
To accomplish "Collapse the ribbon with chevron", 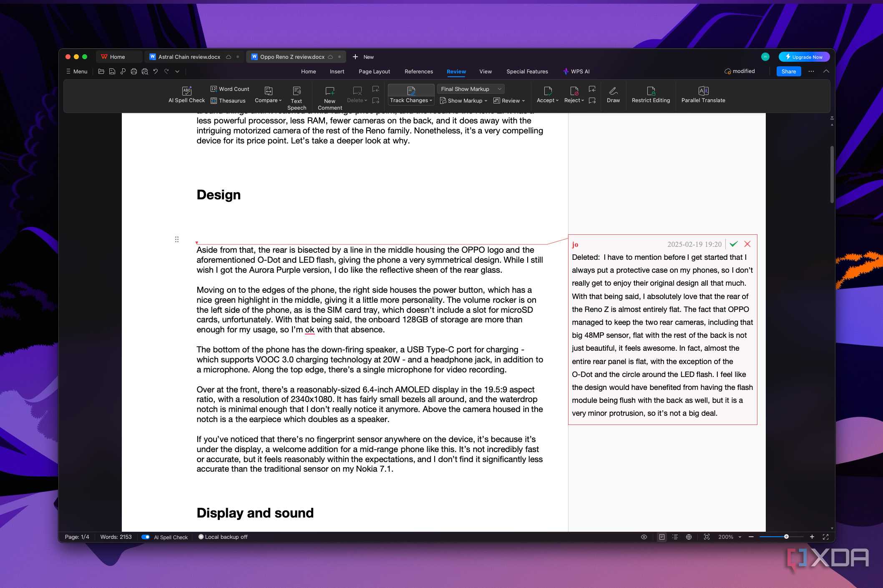I will 826,71.
